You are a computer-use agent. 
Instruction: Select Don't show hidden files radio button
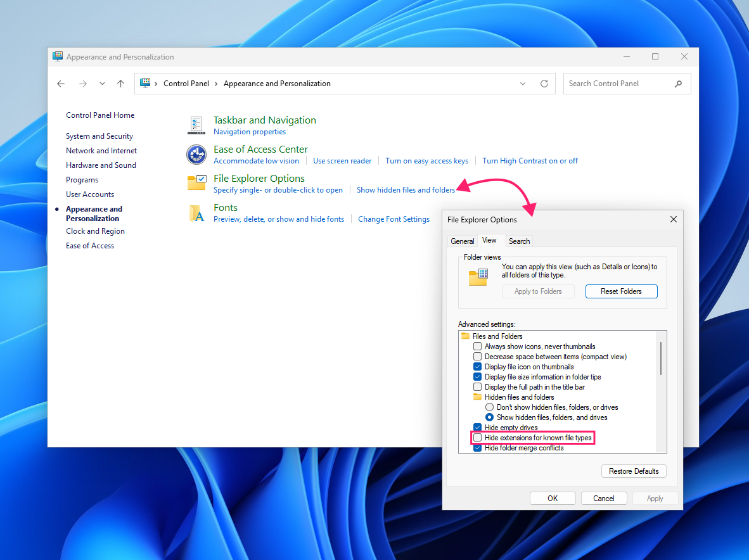point(489,407)
